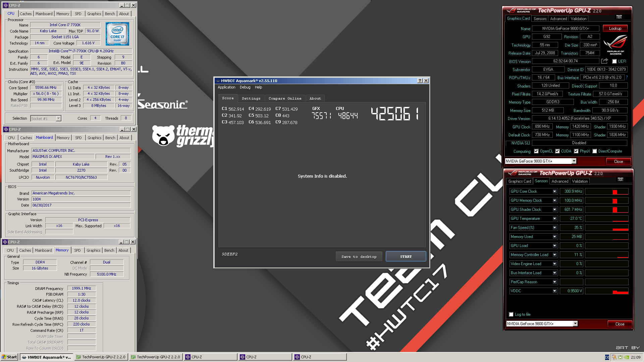Click Close in the GPU-Z Sensors window
Image resolution: width=644 pixels, height=362 pixels.
pos(620,324)
